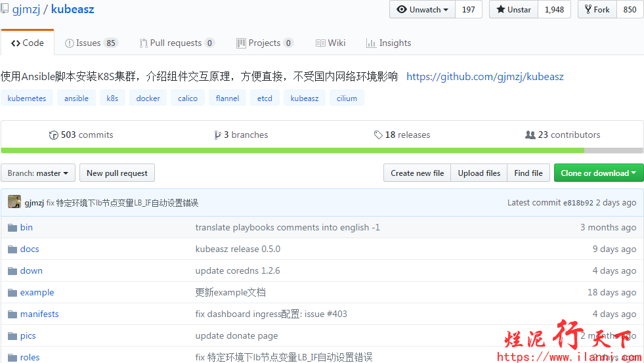Click the releases tag icon
This screenshot has width=644, height=363.
click(x=378, y=135)
